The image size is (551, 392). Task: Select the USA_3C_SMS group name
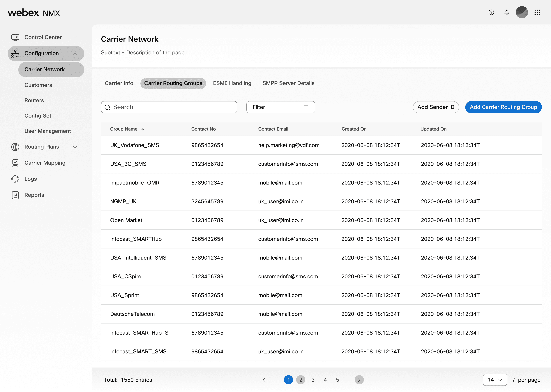pyautogui.click(x=128, y=164)
